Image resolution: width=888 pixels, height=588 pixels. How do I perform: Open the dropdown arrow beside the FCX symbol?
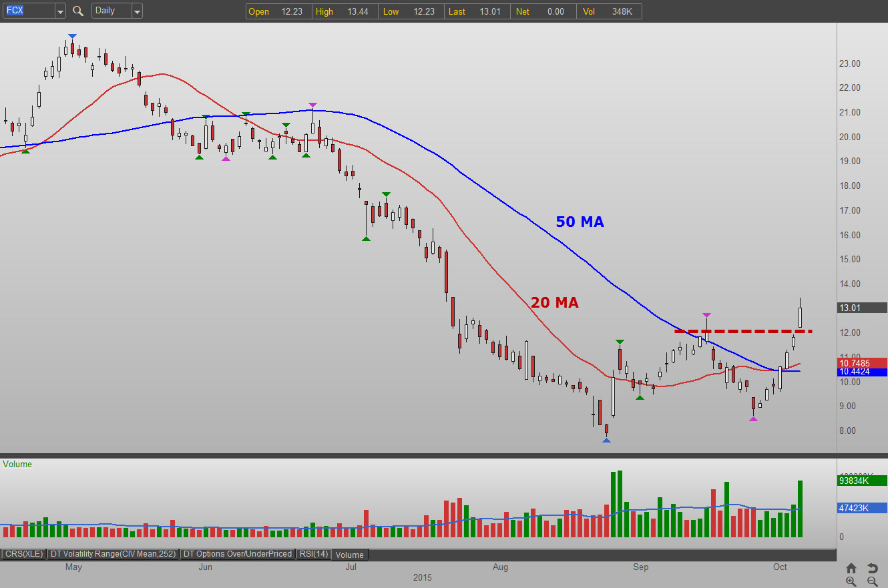(60, 11)
